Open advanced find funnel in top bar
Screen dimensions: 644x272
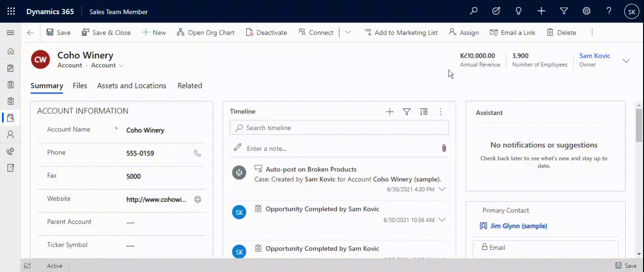564,11
